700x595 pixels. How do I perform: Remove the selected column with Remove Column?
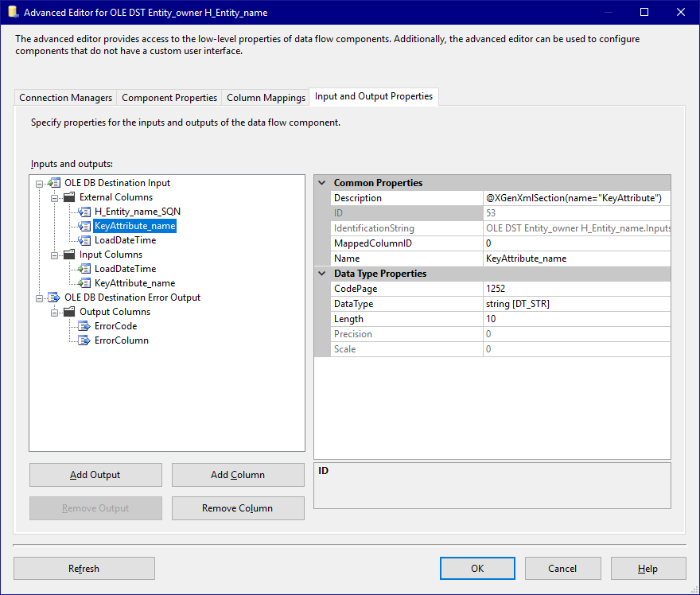(238, 508)
